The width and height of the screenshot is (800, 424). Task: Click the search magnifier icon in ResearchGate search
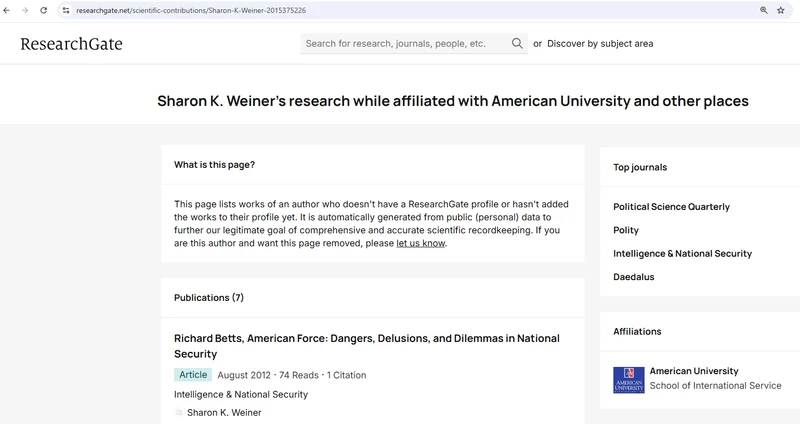click(x=517, y=43)
